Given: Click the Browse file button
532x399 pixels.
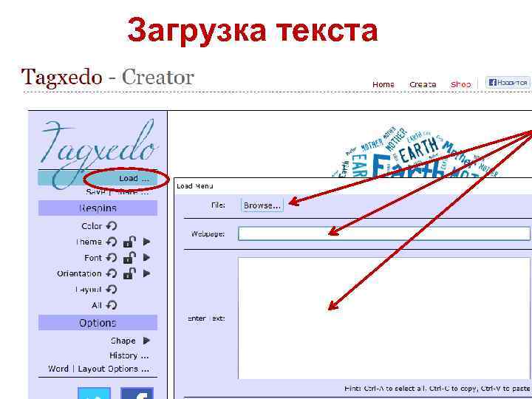Looking at the screenshot, I should pyautogui.click(x=262, y=205).
